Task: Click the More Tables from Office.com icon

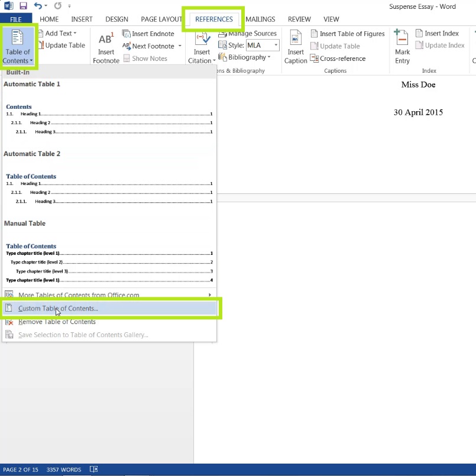Action: [x=9, y=294]
